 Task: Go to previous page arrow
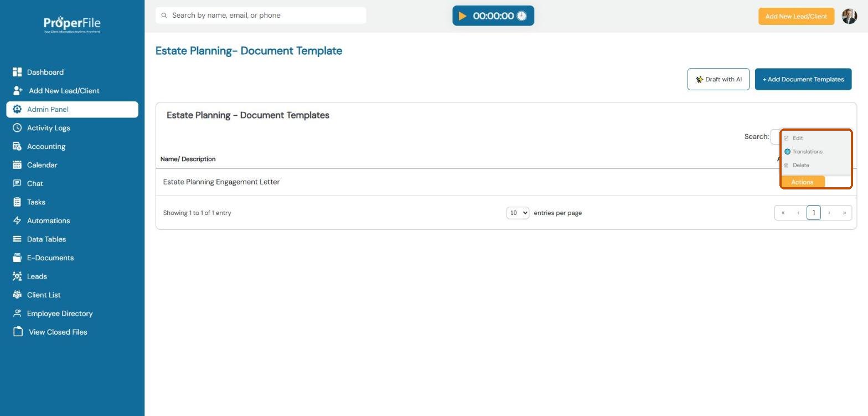point(798,213)
